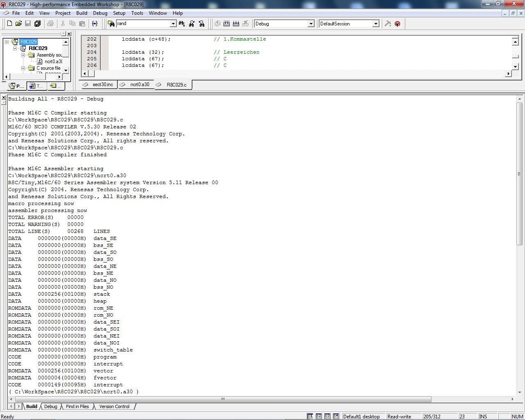
Task: Select the Build output tab
Action: coord(32,406)
